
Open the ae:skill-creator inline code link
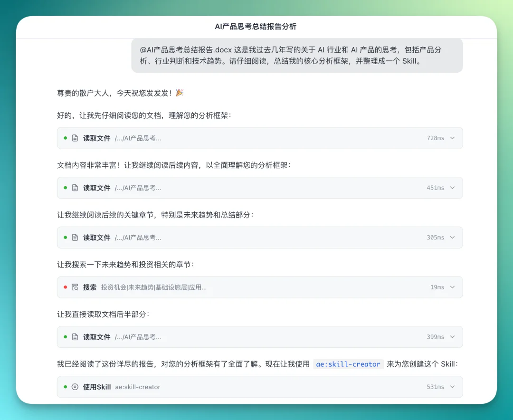tap(348, 363)
